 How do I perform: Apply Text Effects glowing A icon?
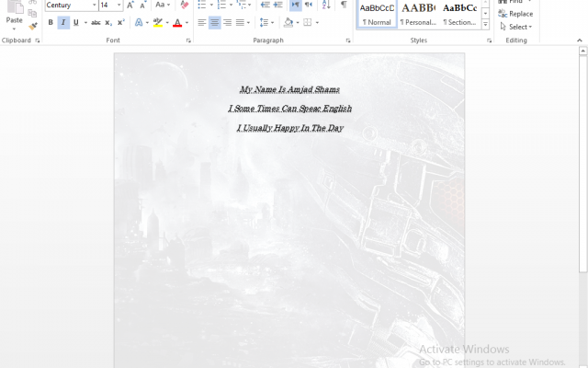tap(139, 22)
